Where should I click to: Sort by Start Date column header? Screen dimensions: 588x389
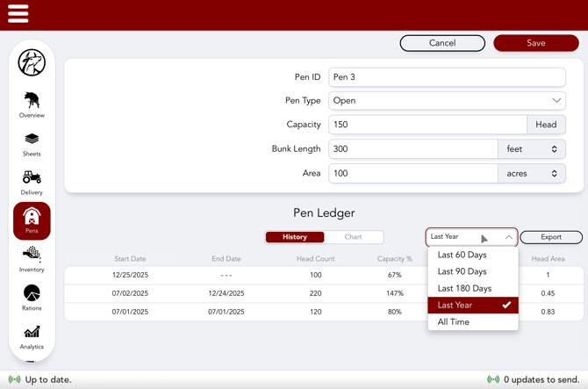130,259
